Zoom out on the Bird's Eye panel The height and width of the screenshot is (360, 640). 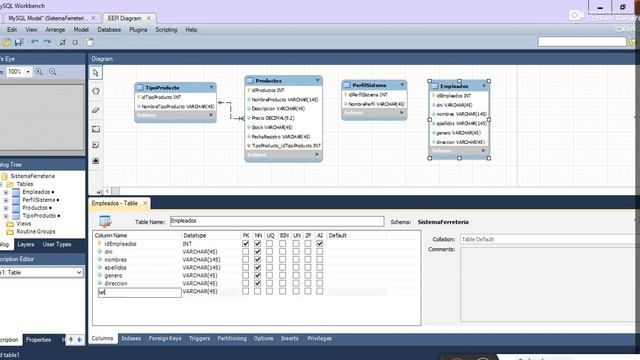(x=53, y=71)
